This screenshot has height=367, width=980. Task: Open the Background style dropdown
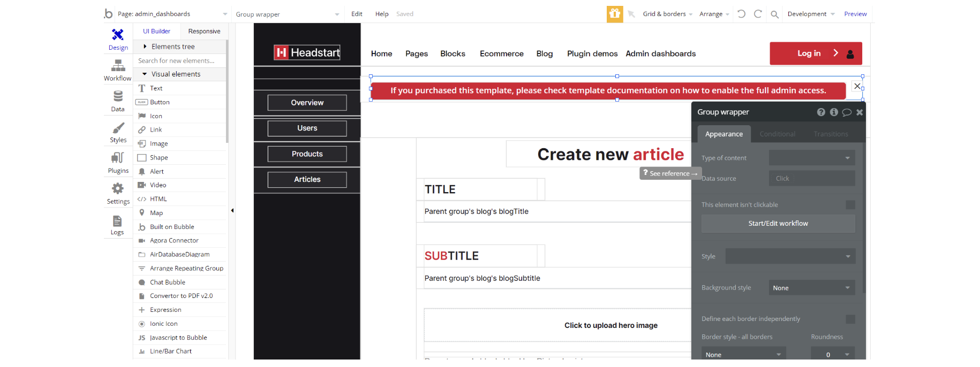pos(811,288)
